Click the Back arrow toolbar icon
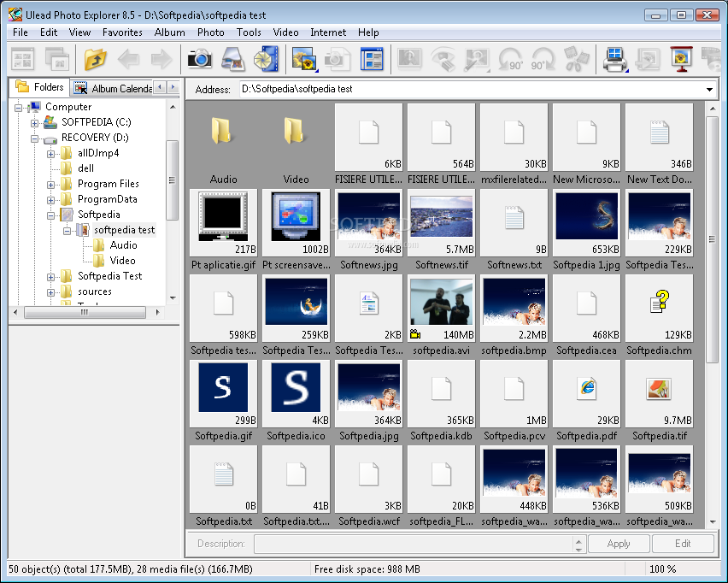728x583 pixels. tap(129, 60)
